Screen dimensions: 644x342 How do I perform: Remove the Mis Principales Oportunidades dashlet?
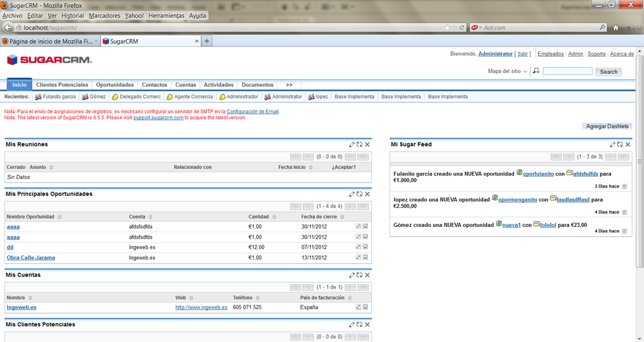pos(367,194)
